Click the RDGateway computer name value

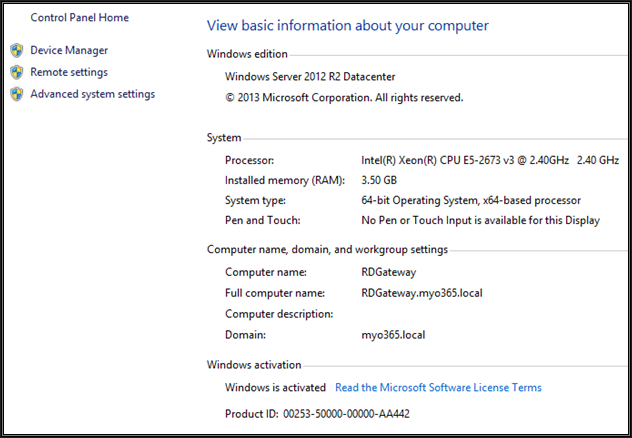pyautogui.click(x=389, y=272)
